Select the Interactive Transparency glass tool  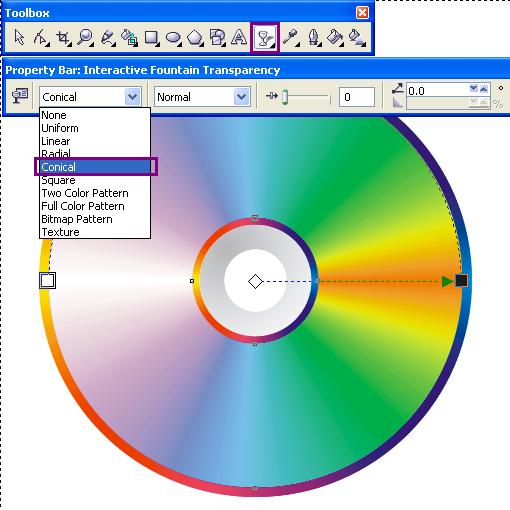pos(265,37)
